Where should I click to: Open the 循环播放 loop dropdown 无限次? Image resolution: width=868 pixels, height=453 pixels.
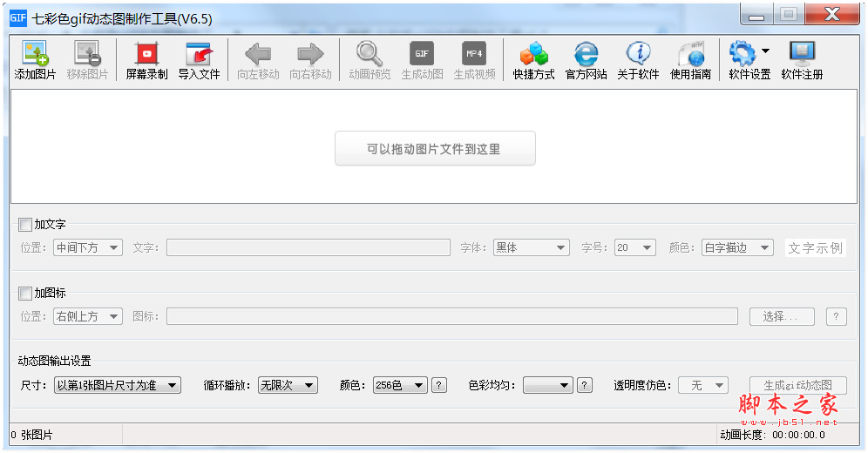pyautogui.click(x=288, y=385)
